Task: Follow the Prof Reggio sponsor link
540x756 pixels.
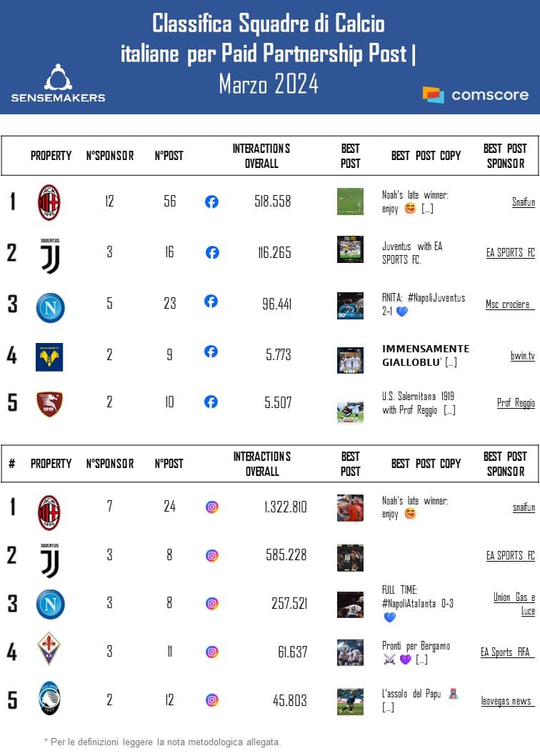Action: [x=516, y=403]
